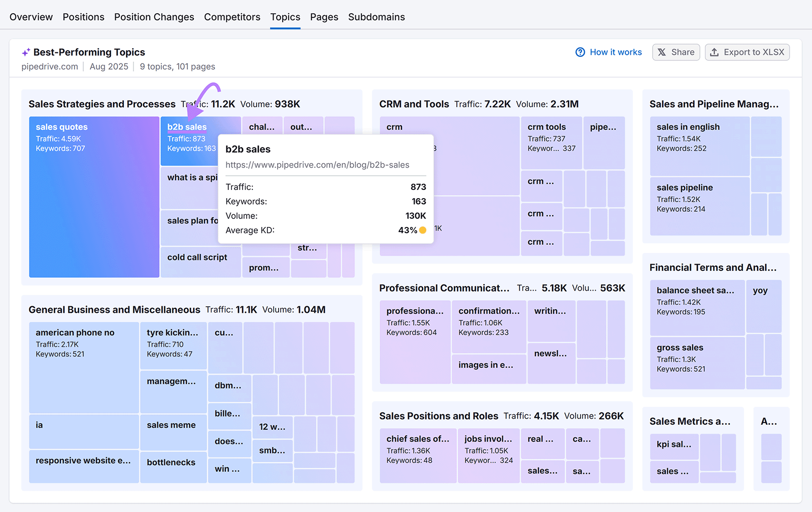Click the yellow KD indicator dot in the tooltip

(x=422, y=230)
